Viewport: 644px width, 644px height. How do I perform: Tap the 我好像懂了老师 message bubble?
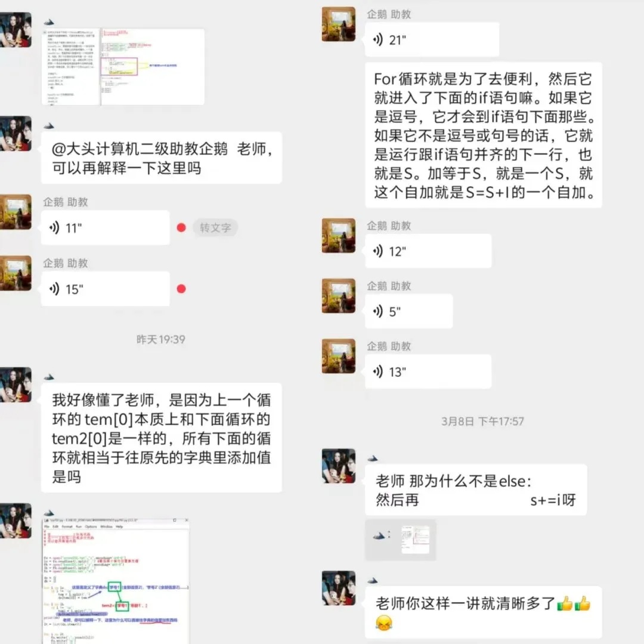tap(162, 438)
